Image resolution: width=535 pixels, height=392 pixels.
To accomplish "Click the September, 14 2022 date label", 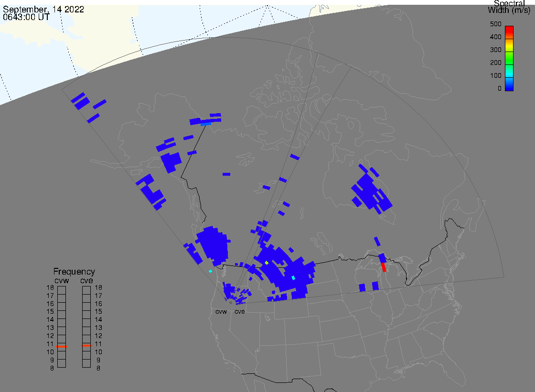I will click(43, 9).
